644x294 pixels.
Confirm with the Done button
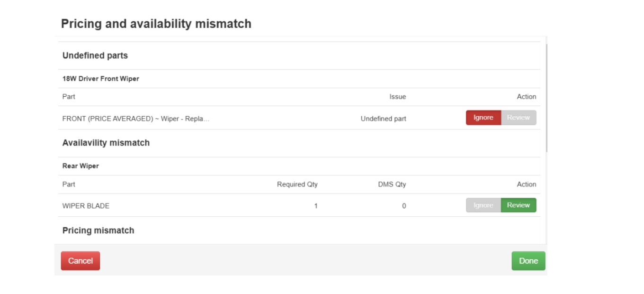coord(528,261)
